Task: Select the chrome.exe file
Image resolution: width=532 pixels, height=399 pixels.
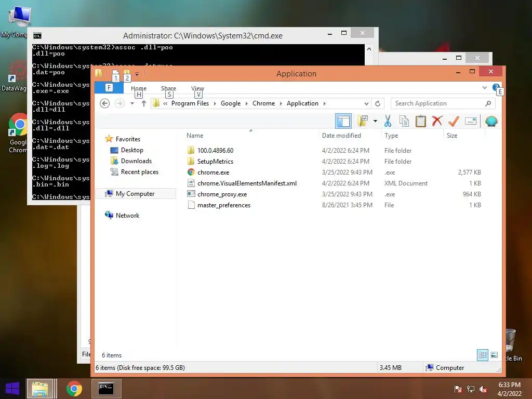Action: 213,172
